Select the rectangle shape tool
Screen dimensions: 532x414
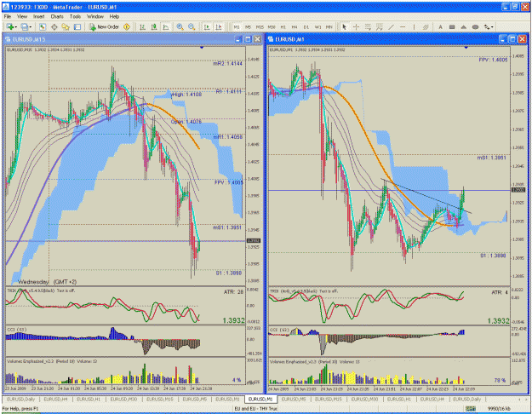[452, 26]
